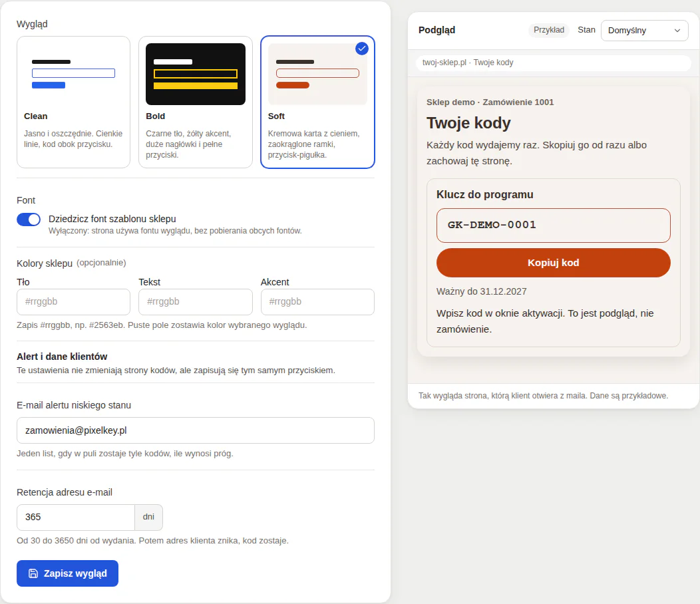Click the Bold card black preview thumbnail
This screenshot has height=604, width=700.
click(196, 74)
